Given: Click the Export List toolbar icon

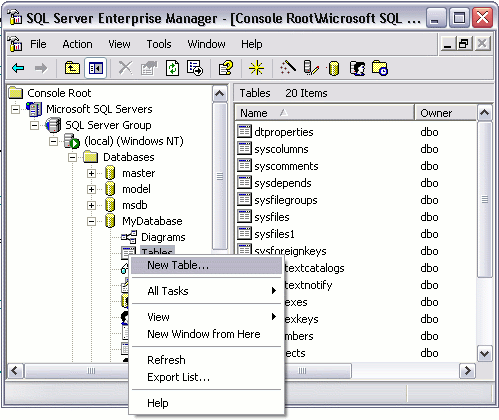Looking at the screenshot, I should point(195,68).
